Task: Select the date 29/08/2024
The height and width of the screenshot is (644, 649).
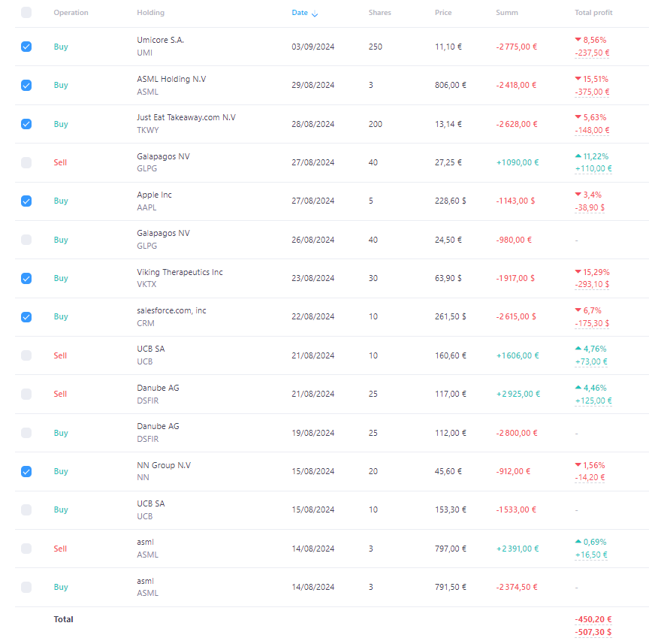Action: click(x=313, y=85)
